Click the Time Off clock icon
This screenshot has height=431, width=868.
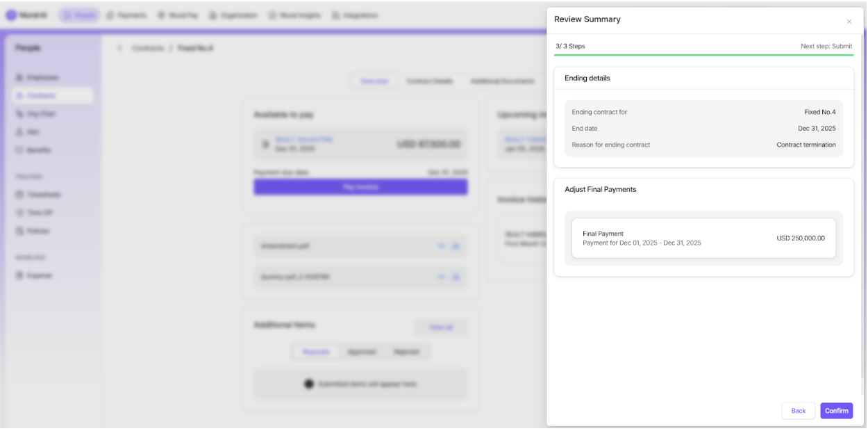[x=19, y=213]
